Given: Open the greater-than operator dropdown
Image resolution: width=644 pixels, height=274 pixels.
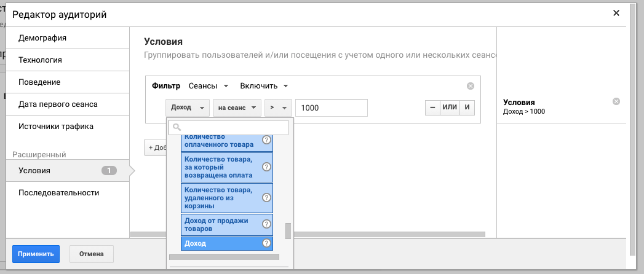Looking at the screenshot, I should (x=277, y=108).
